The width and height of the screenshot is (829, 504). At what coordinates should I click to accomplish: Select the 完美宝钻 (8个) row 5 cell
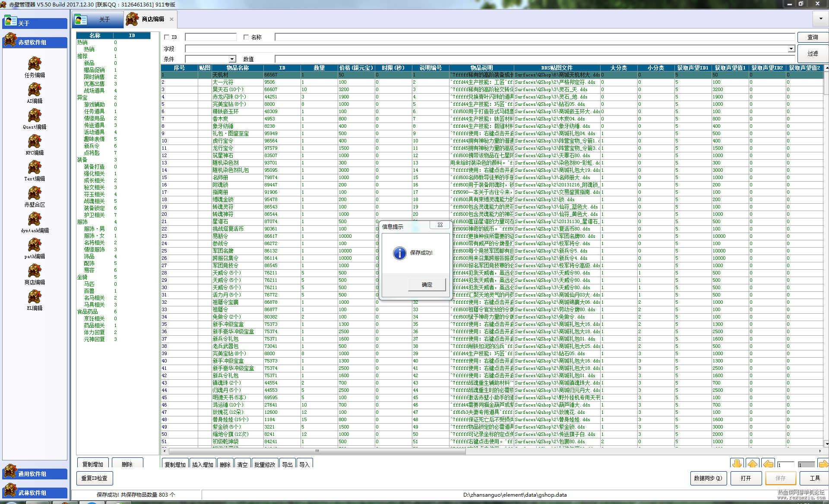pos(237,104)
